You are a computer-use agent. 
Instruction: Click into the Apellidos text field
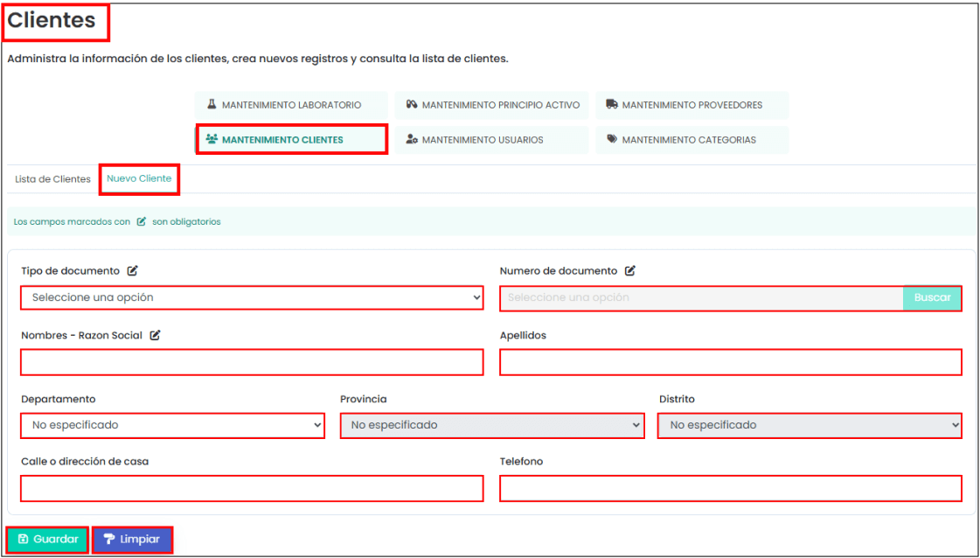730,362
